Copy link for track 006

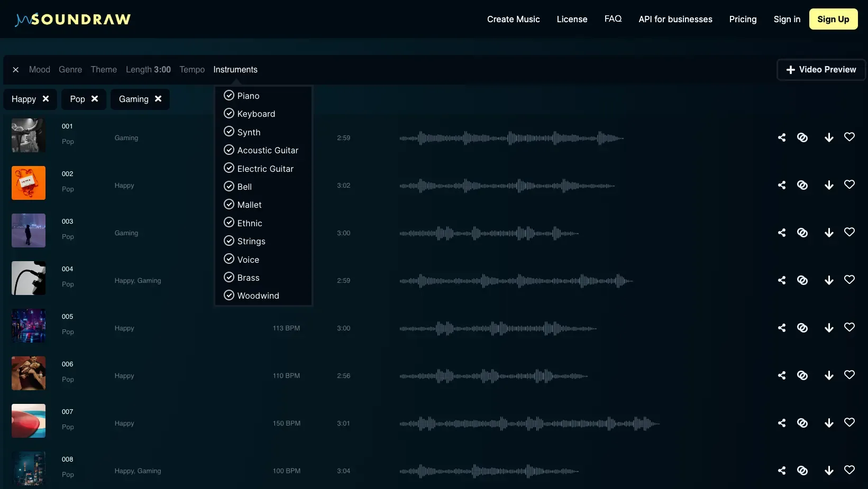click(x=802, y=375)
